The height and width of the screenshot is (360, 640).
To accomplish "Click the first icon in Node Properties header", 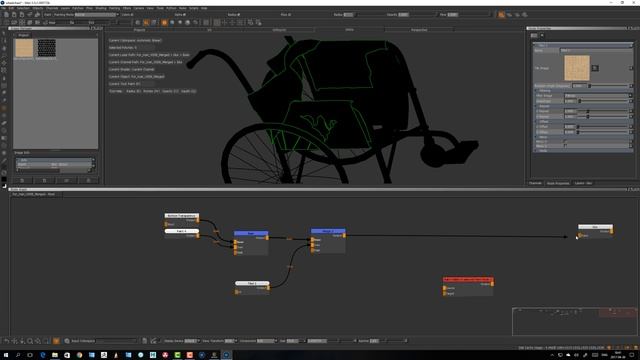I will 534,36.
